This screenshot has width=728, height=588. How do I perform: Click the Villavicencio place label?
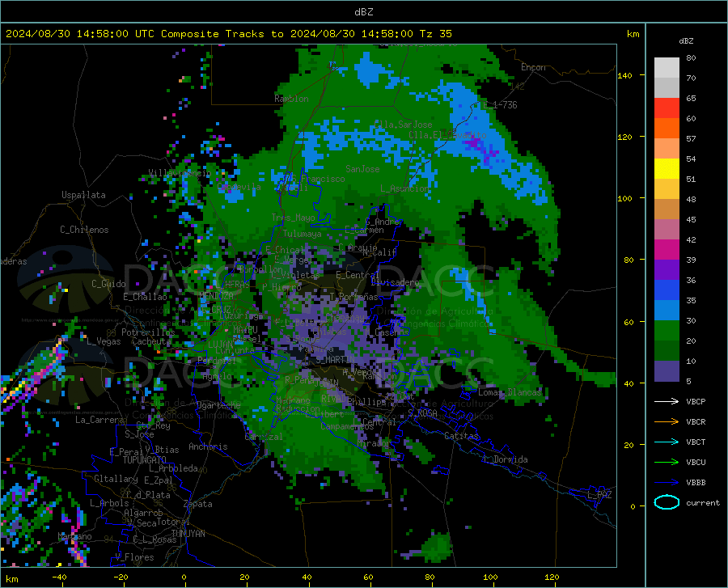coord(180,172)
